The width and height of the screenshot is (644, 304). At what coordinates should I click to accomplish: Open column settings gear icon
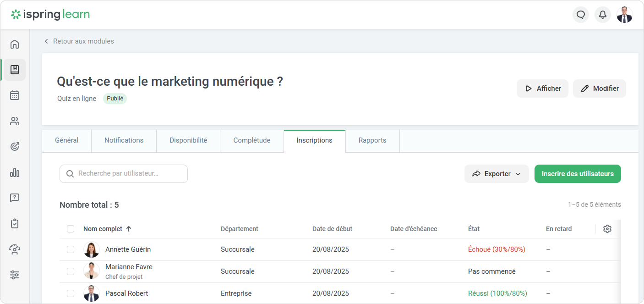pos(607,229)
